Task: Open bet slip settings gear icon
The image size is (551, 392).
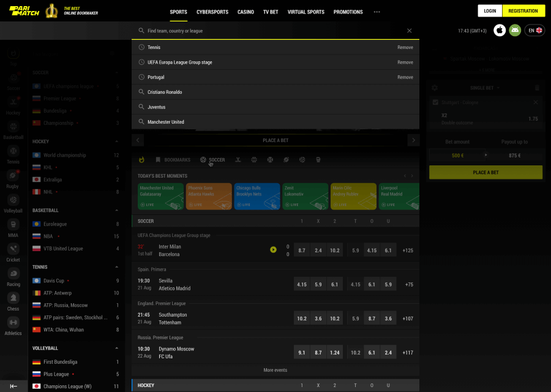Action: [435, 88]
